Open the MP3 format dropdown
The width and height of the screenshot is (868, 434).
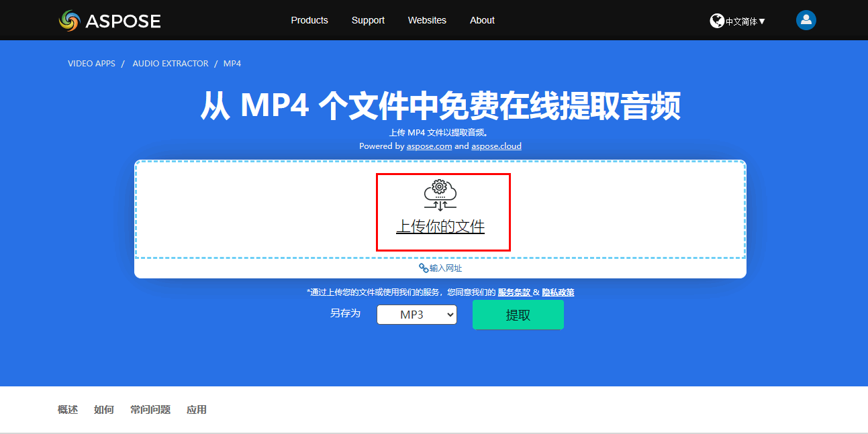point(417,315)
